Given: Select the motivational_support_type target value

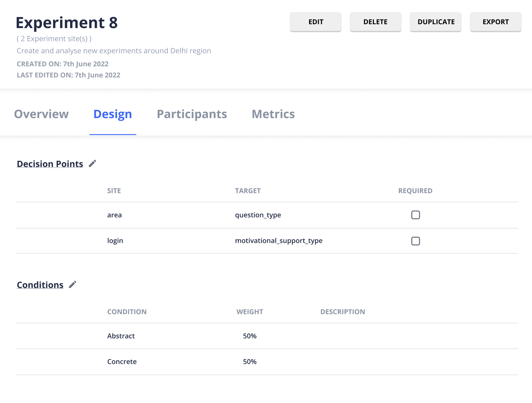Looking at the screenshot, I should click(279, 241).
